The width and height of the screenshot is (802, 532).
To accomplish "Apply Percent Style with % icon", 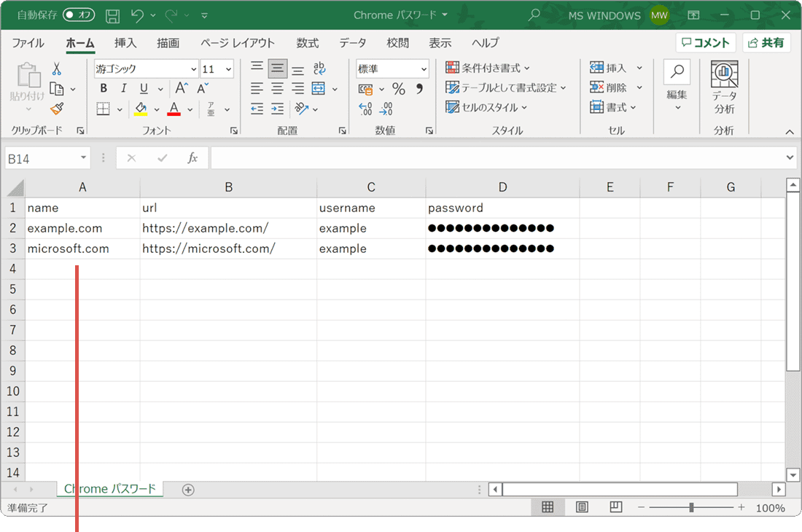I will pos(399,89).
